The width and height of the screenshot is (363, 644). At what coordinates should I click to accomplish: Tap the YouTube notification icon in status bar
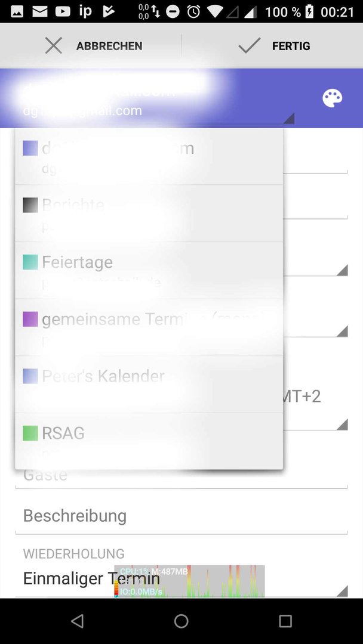[x=63, y=11]
